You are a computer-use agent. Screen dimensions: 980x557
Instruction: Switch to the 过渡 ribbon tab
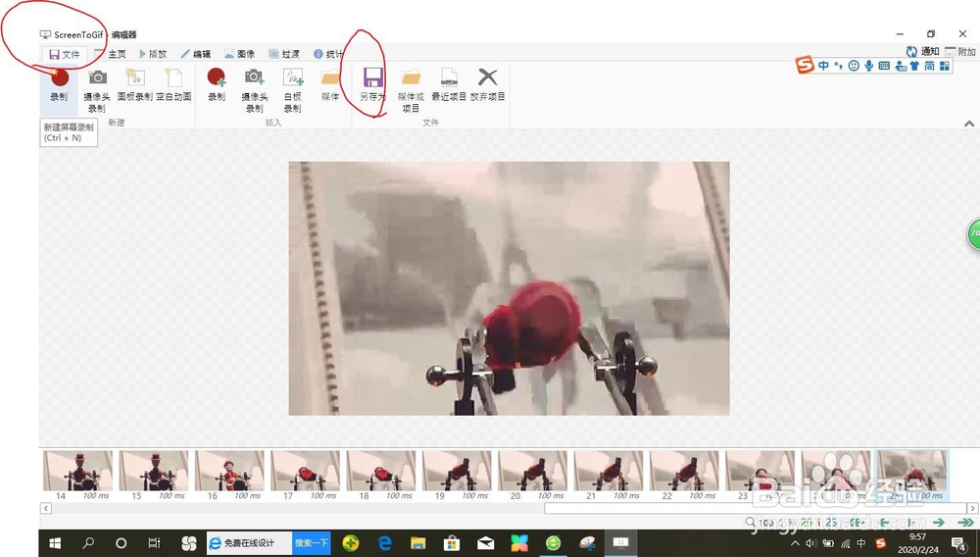coord(284,54)
